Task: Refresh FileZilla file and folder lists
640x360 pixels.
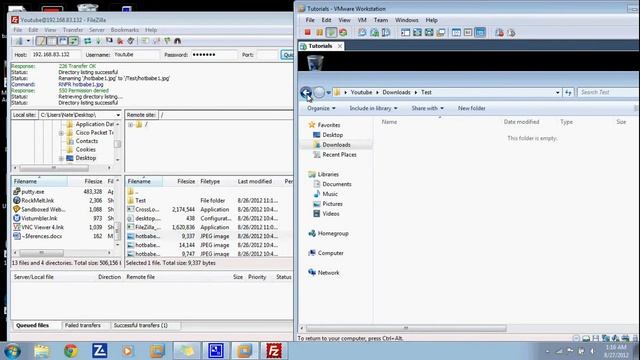Action: click(x=87, y=41)
